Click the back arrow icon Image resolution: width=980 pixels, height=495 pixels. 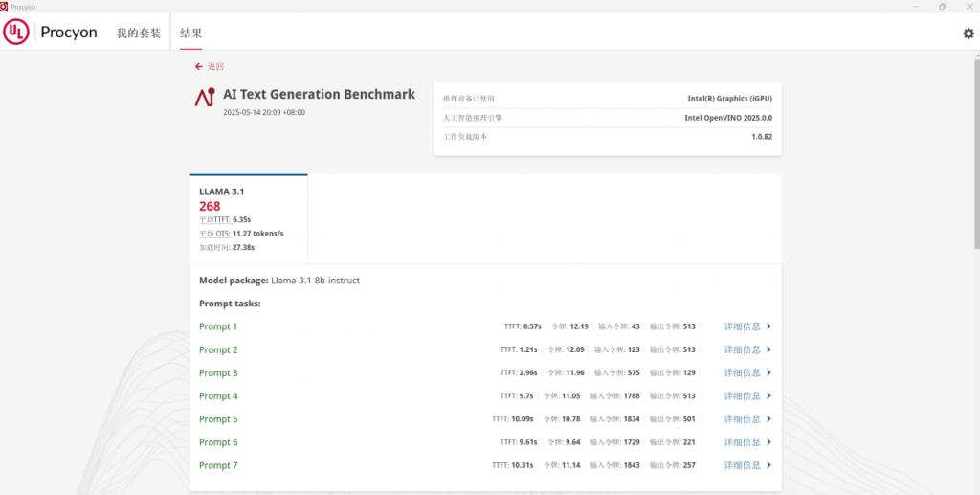[x=199, y=66]
